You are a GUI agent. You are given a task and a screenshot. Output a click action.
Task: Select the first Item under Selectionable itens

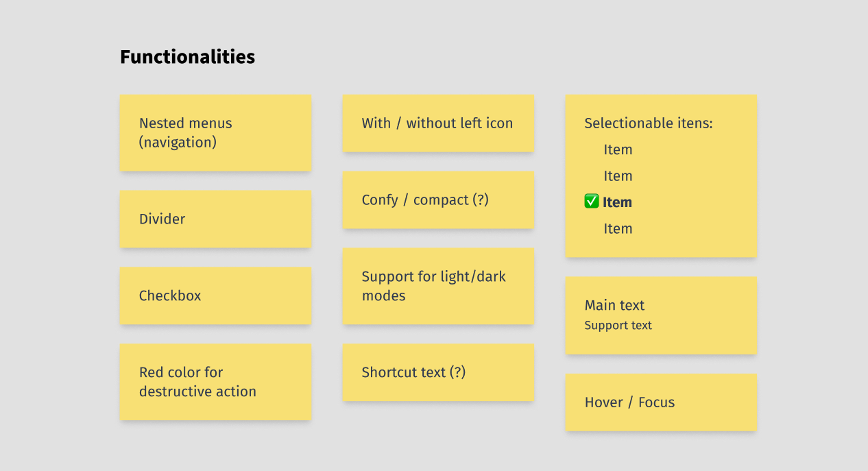click(x=618, y=149)
